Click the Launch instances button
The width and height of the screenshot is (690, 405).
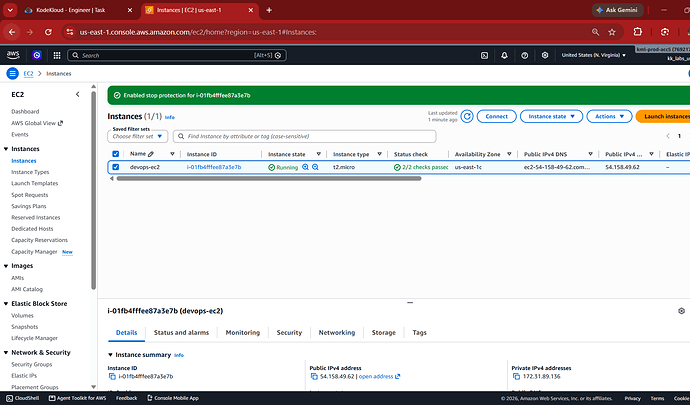664,116
